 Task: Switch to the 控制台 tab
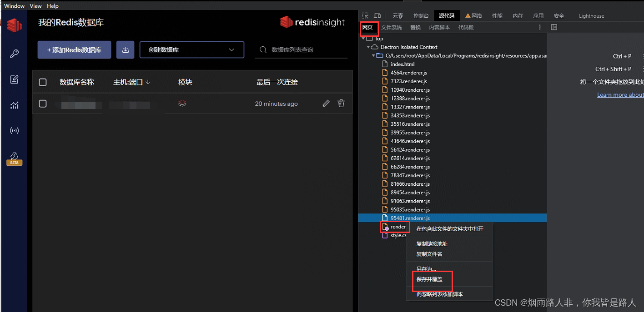click(421, 16)
